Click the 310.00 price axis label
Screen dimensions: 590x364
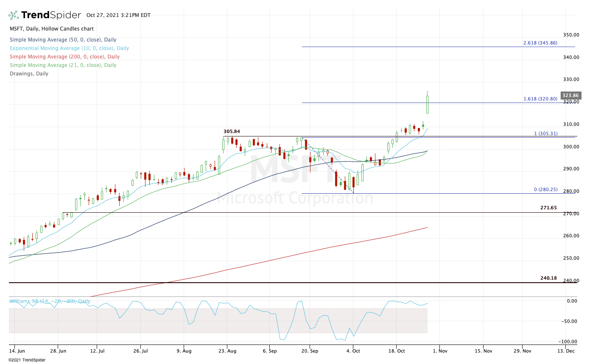pyautogui.click(x=571, y=124)
